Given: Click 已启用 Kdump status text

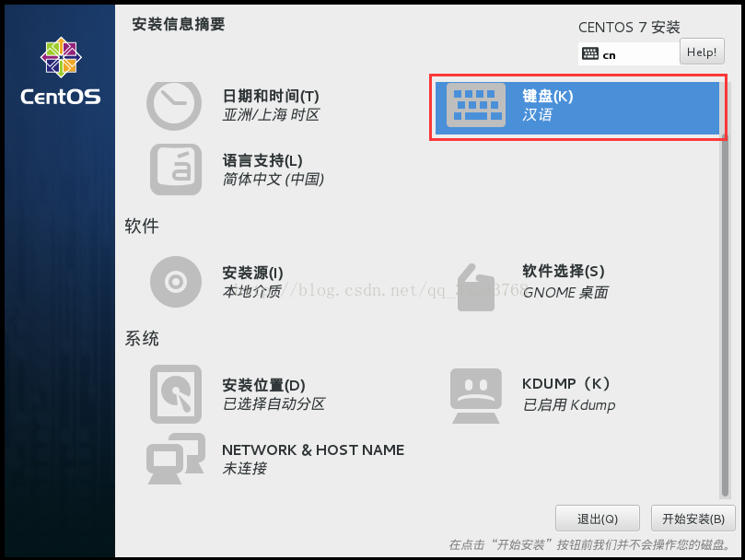Looking at the screenshot, I should [x=569, y=405].
